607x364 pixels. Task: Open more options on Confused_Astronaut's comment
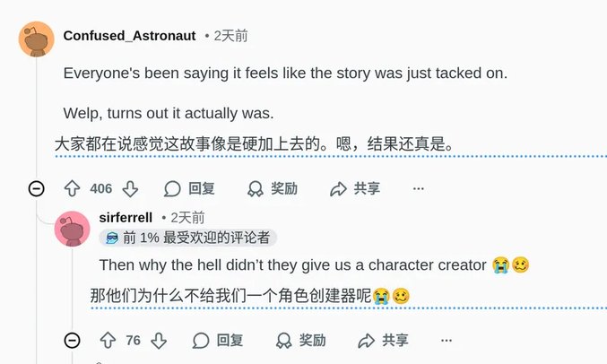click(x=418, y=188)
